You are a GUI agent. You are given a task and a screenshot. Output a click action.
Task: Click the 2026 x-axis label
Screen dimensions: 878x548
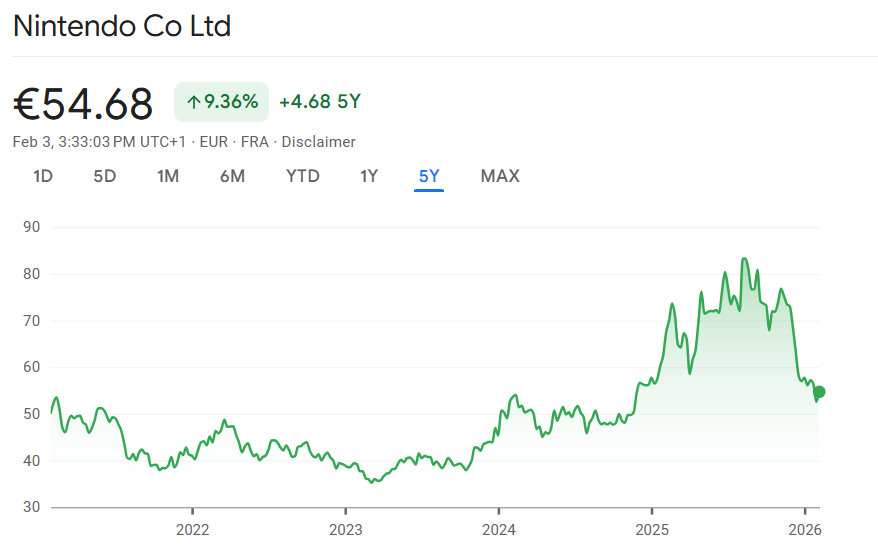pyautogui.click(x=805, y=529)
